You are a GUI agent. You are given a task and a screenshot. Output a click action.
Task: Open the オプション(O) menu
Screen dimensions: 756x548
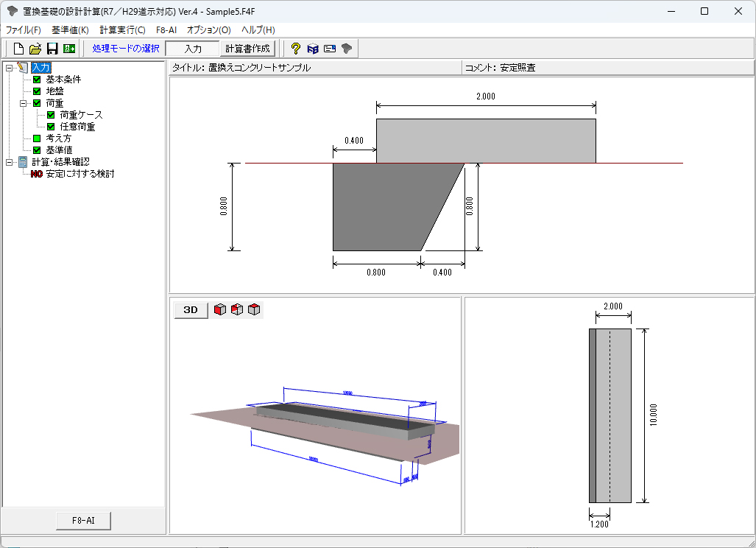[x=209, y=30]
